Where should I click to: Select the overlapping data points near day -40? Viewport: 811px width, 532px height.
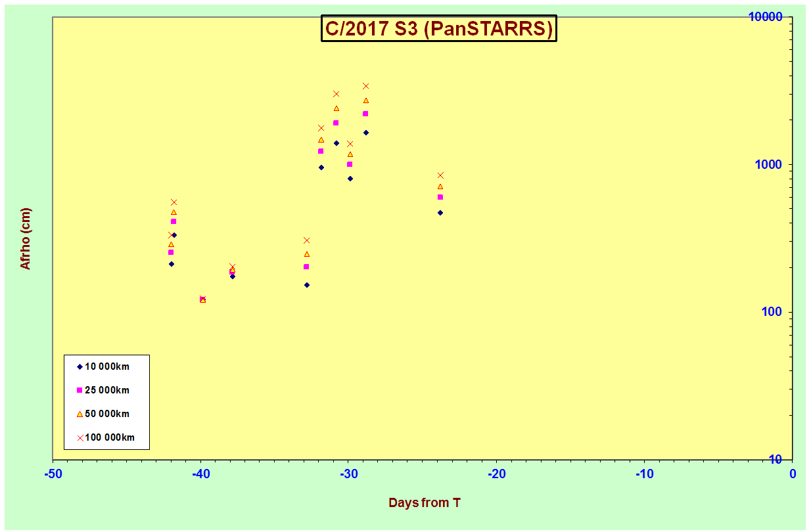[x=202, y=299]
